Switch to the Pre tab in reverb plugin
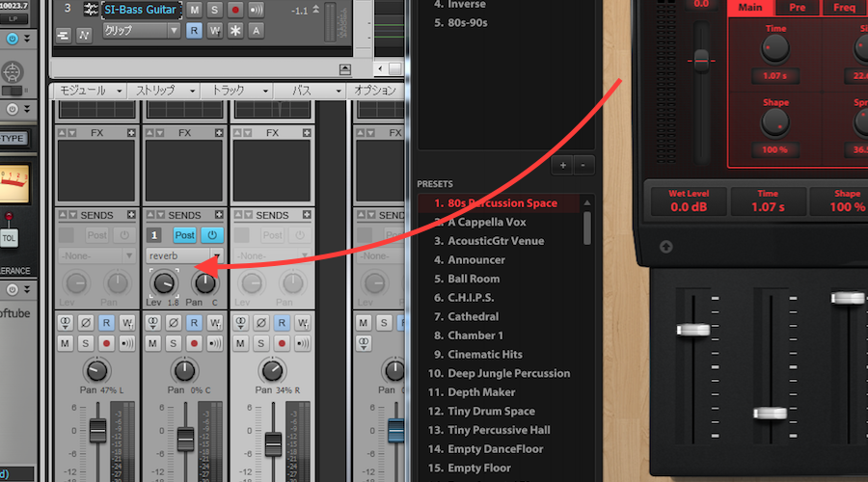 click(x=797, y=8)
